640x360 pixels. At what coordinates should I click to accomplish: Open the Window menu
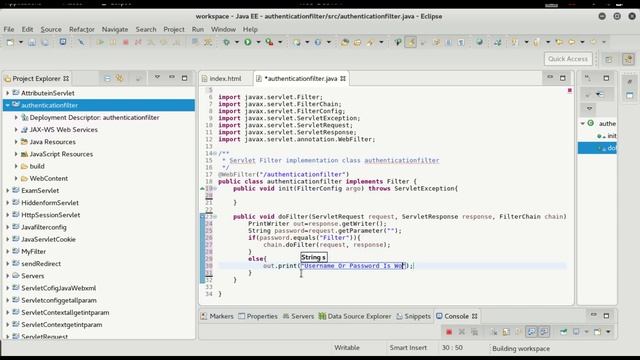[x=223, y=29]
